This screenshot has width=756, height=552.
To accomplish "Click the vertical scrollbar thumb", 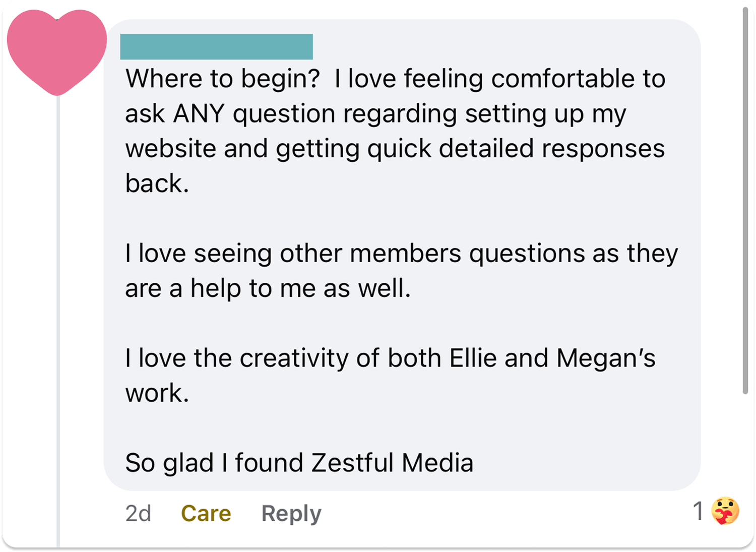I will [x=745, y=202].
